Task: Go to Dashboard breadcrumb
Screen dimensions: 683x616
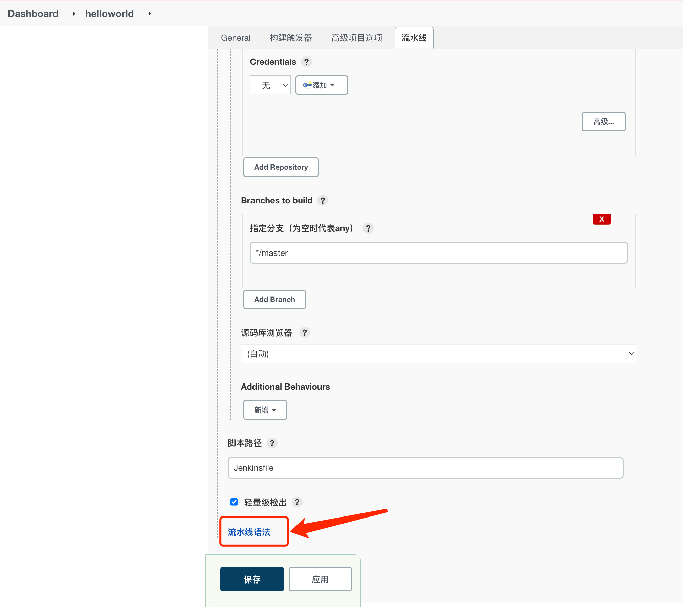Action: pos(33,14)
